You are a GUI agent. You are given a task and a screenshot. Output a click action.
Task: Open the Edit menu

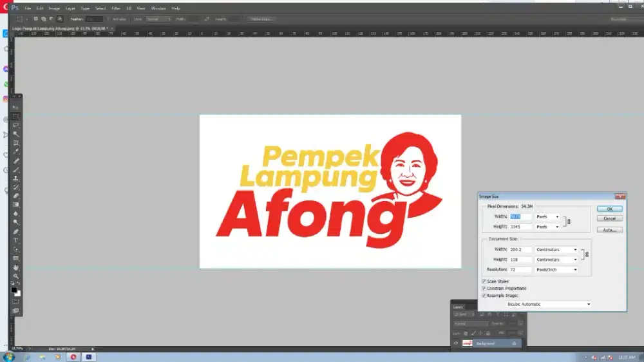coord(39,8)
